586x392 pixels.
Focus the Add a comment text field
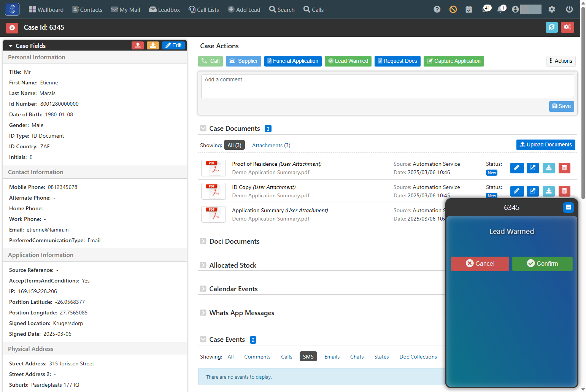pos(387,86)
